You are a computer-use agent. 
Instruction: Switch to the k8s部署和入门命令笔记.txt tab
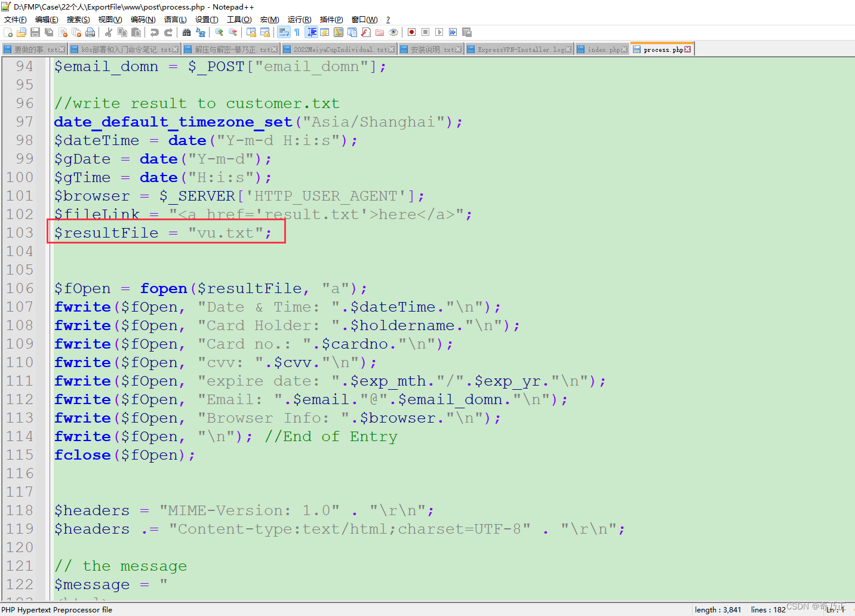coord(124,50)
